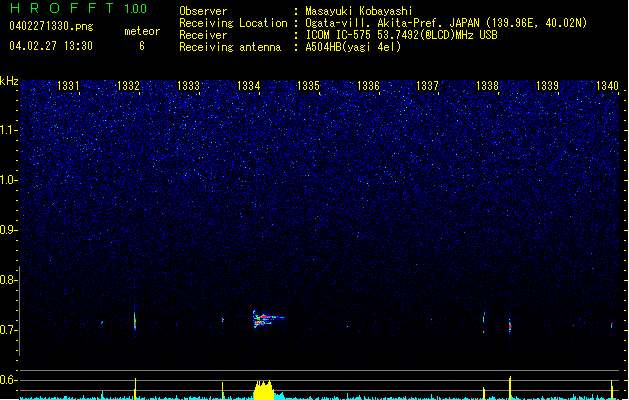
Task: Select the file name 0402271330.png
Action: (51, 26)
